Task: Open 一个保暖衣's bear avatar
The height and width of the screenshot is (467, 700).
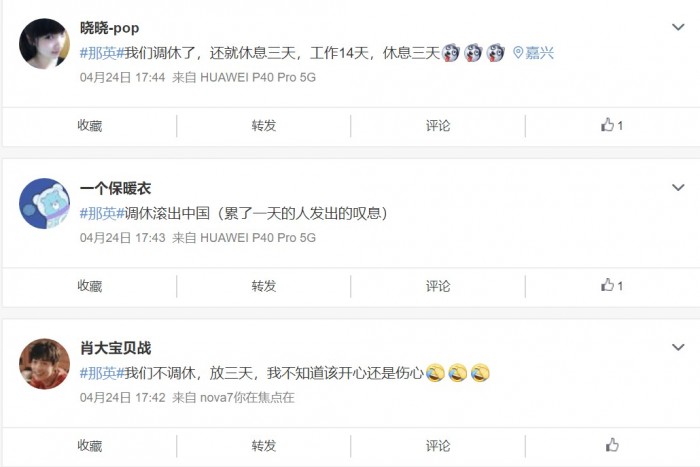Action: point(44,204)
